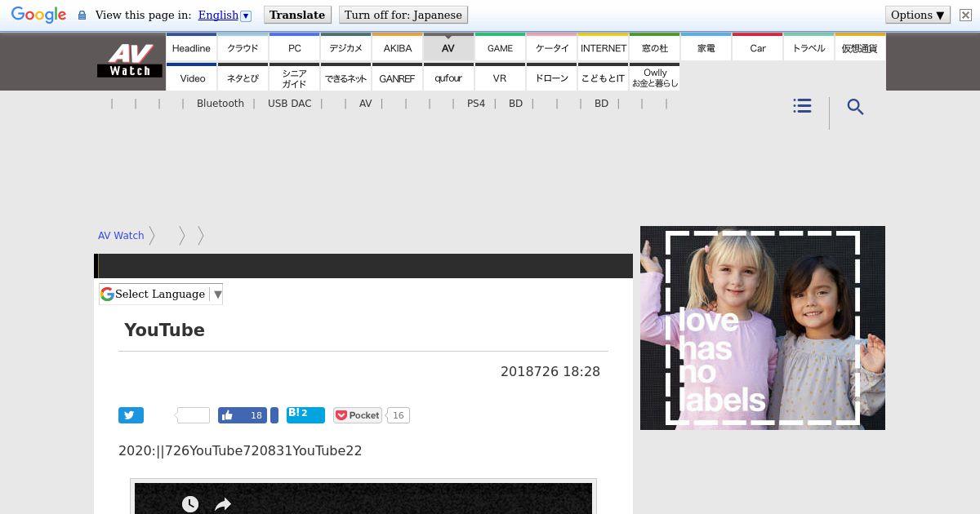Select the AV tab in top row
This screenshot has height=514, width=980.
click(x=448, y=47)
